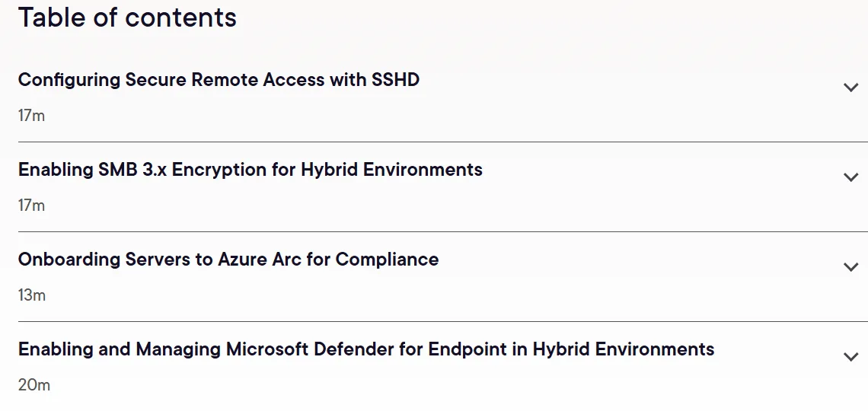Screen dimensions: 868x411
Task: Open the Azure Arc Compliance section chevron
Action: [850, 266]
